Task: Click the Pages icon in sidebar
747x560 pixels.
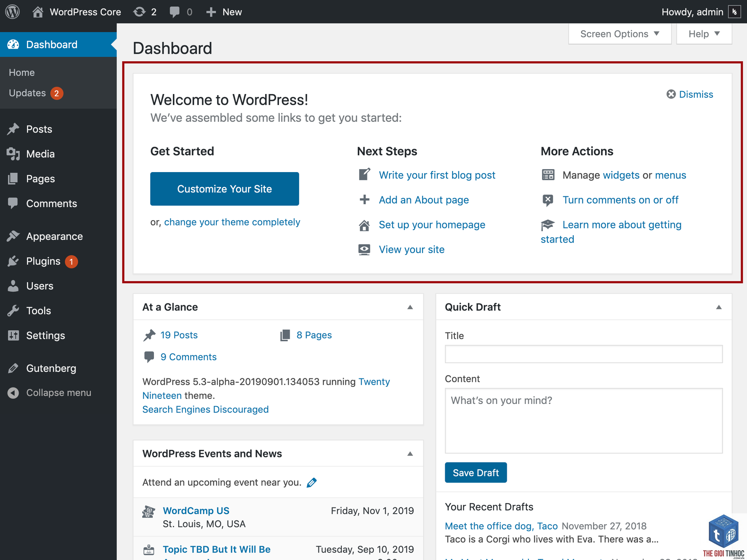Action: (13, 179)
